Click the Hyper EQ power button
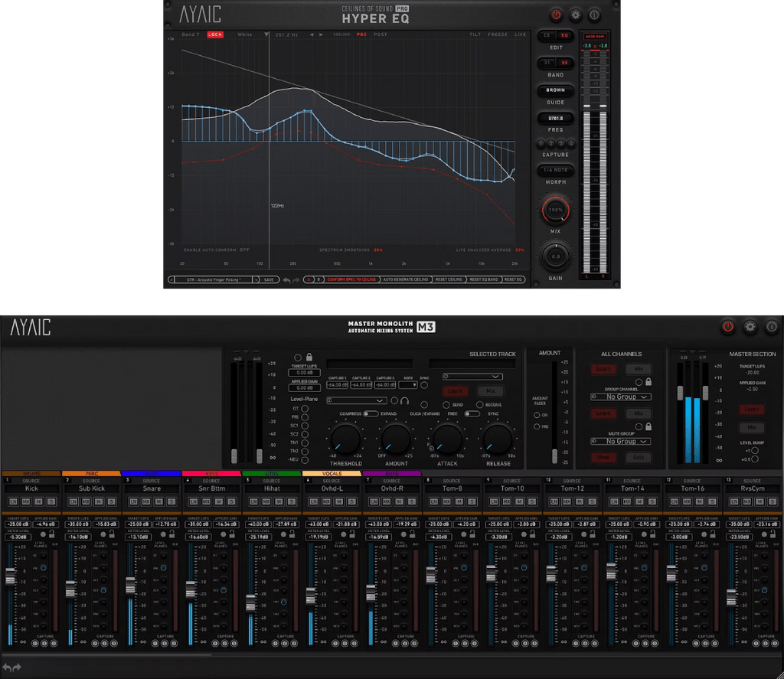 (556, 15)
